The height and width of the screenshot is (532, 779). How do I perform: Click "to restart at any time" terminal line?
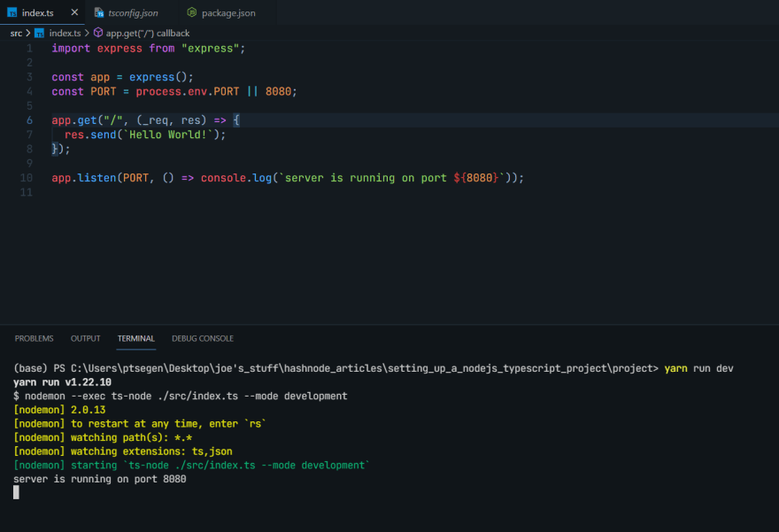(140, 424)
